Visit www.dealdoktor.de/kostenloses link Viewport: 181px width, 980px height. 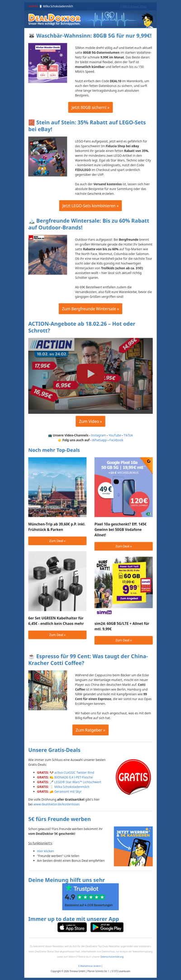(57, 804)
